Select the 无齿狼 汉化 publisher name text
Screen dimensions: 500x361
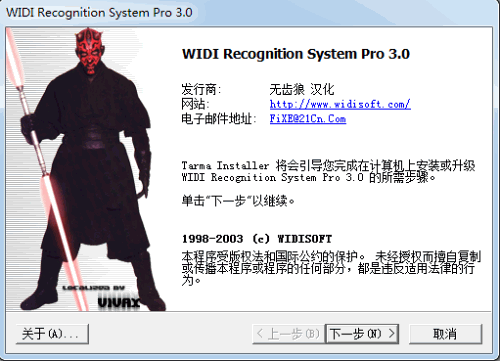[302, 89]
